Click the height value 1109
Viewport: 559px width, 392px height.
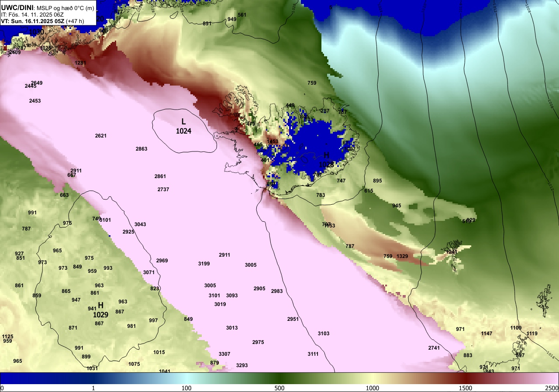(x=516, y=328)
